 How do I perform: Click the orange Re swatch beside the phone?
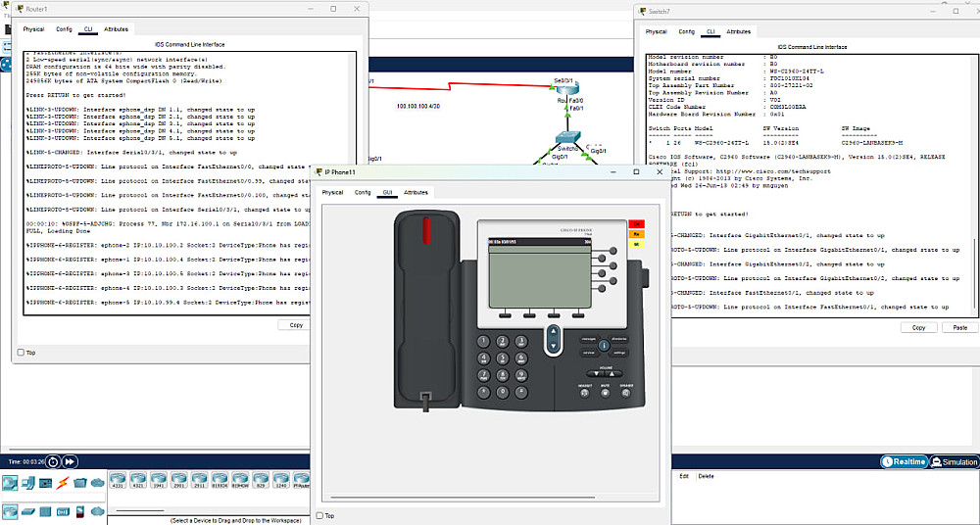point(637,234)
